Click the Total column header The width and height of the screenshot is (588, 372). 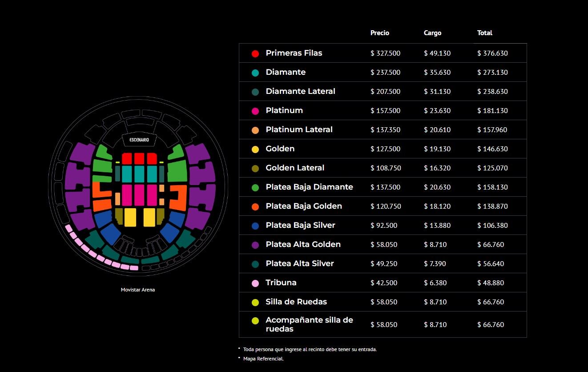coord(485,33)
